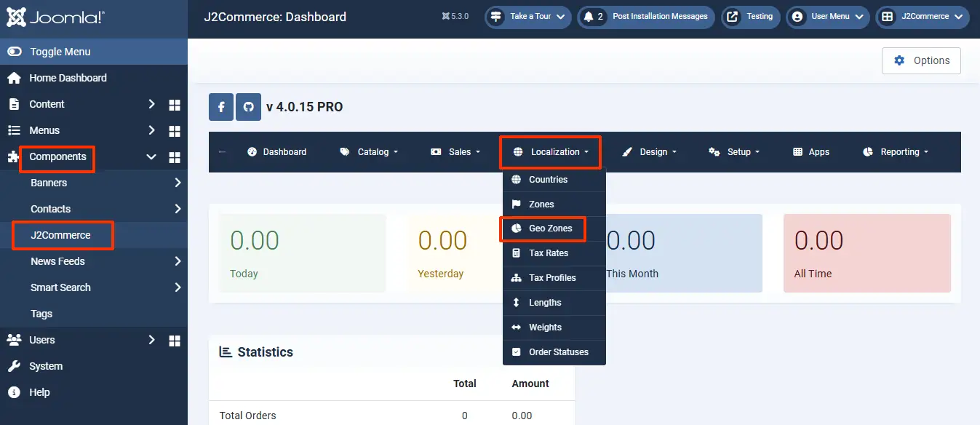980x425 pixels.
Task: Expand Smart Search submenu arrow
Action: [178, 287]
